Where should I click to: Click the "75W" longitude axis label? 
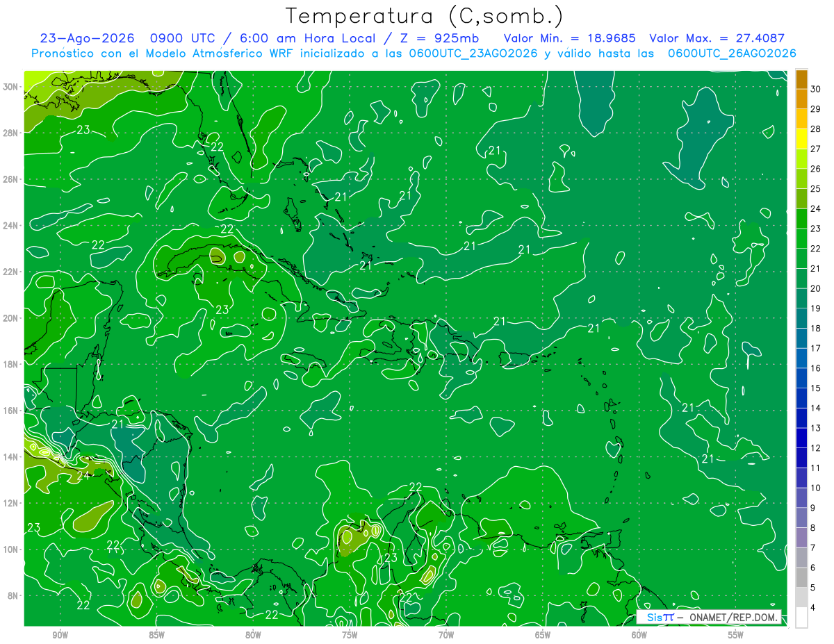point(350,635)
